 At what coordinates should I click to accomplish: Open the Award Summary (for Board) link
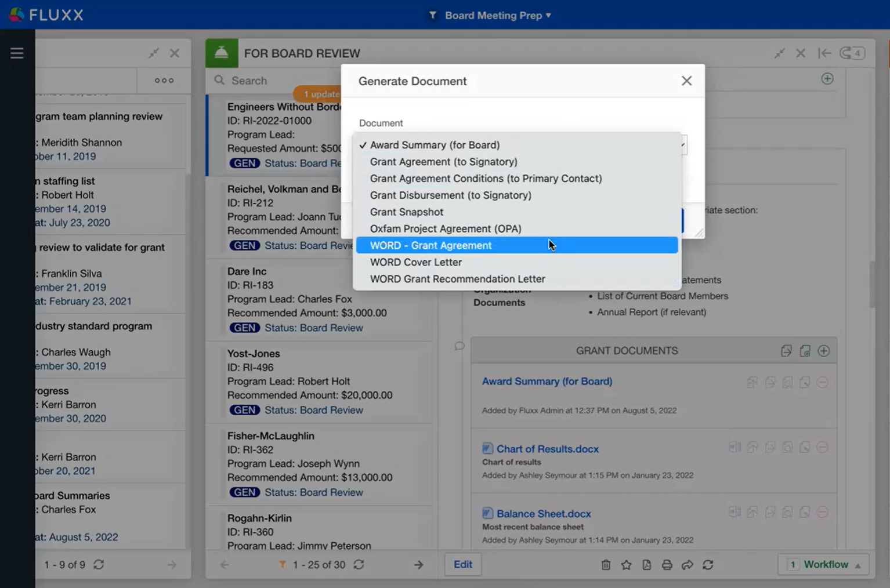[x=547, y=382]
